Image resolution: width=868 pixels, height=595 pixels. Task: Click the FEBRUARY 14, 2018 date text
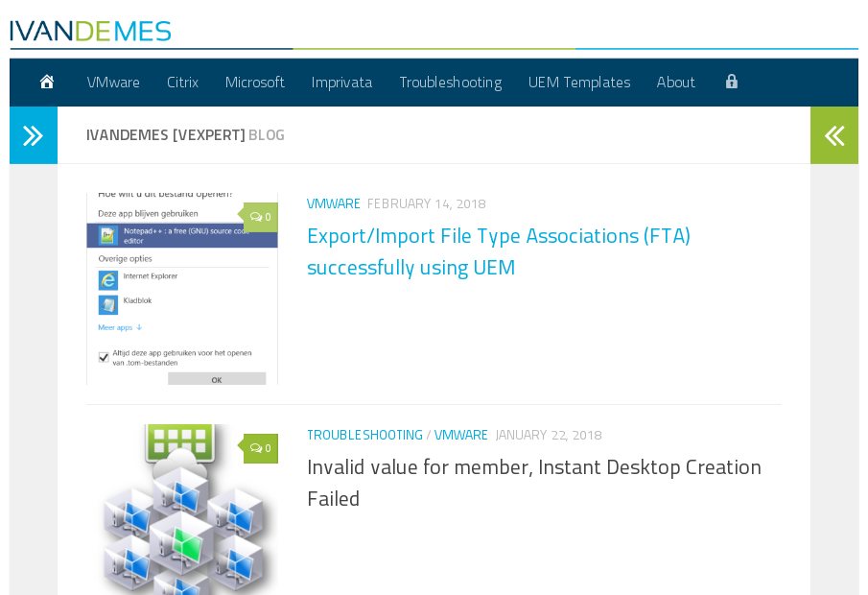426,203
